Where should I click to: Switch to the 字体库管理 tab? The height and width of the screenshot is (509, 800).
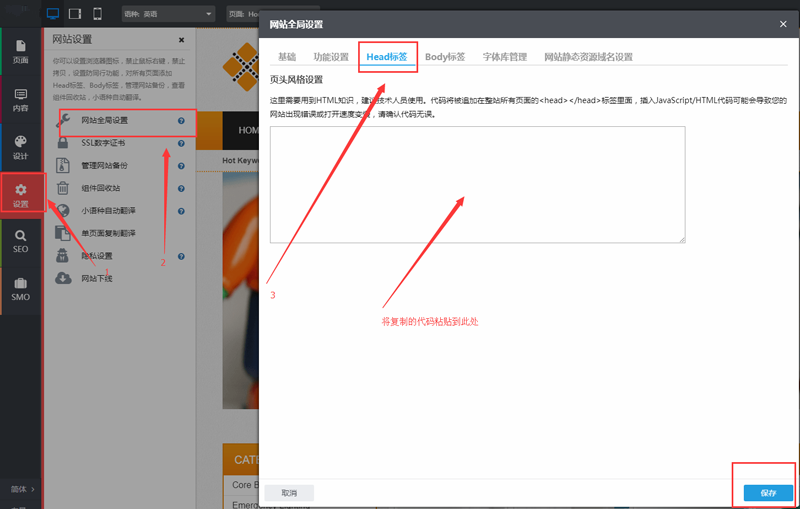pyautogui.click(x=504, y=57)
